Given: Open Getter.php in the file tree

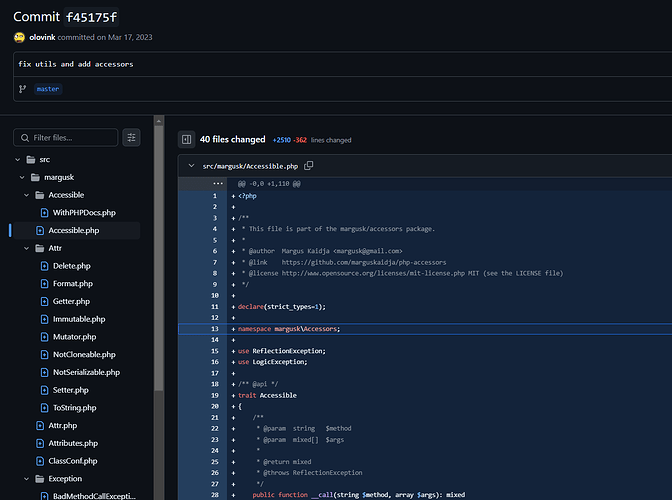Looking at the screenshot, I should point(70,301).
